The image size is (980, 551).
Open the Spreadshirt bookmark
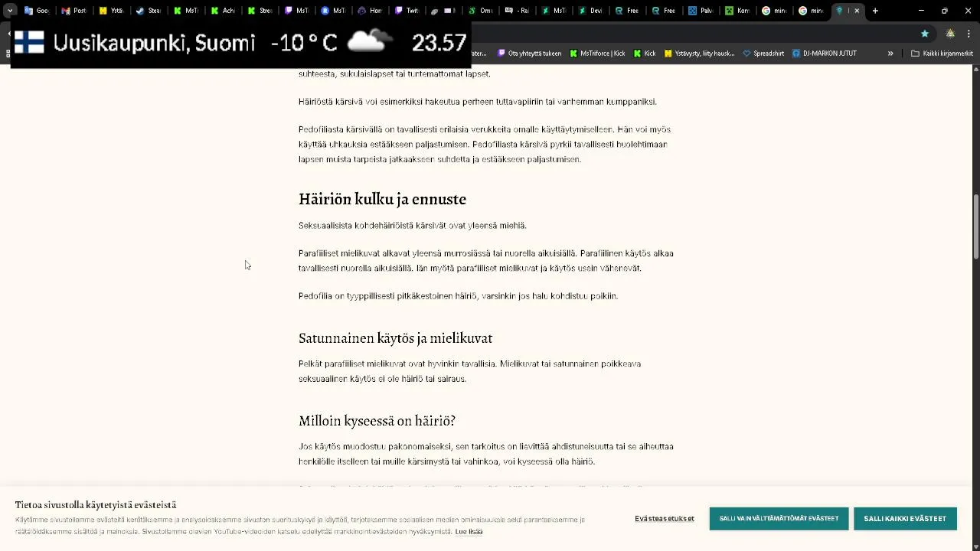coord(763,54)
